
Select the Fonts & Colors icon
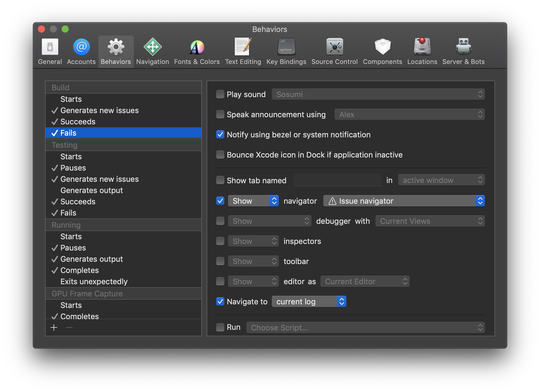[197, 51]
